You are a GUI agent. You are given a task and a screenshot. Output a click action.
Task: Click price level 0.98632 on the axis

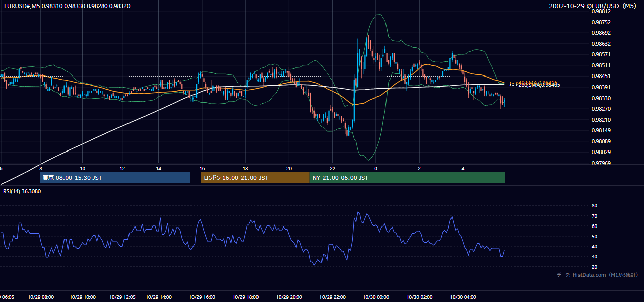coord(601,44)
